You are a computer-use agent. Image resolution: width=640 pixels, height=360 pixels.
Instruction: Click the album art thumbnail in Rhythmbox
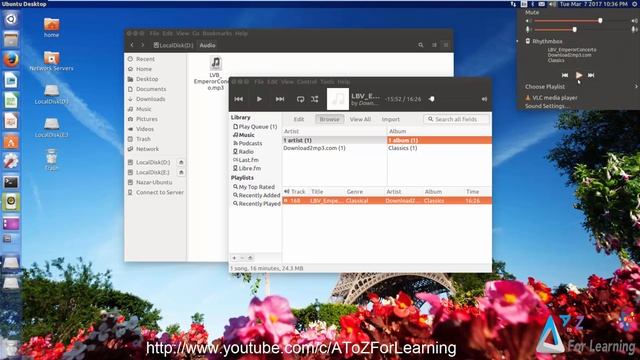[338, 99]
